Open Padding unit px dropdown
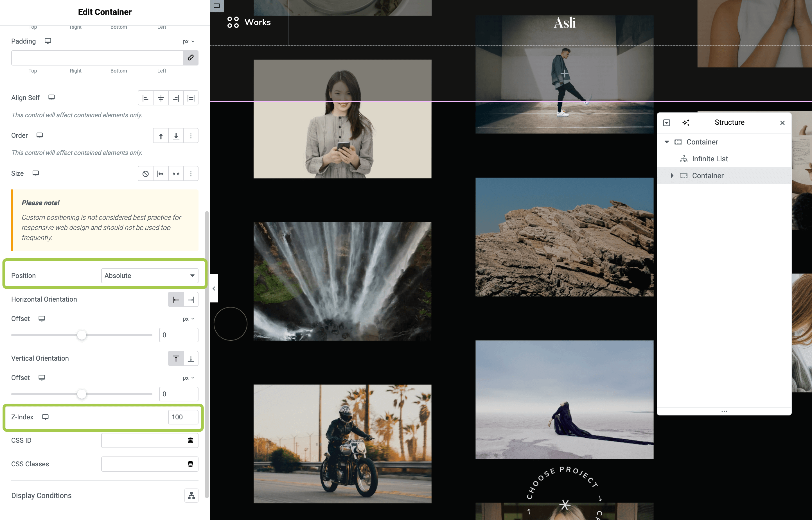Viewport: 812px width, 520px height. click(x=188, y=42)
